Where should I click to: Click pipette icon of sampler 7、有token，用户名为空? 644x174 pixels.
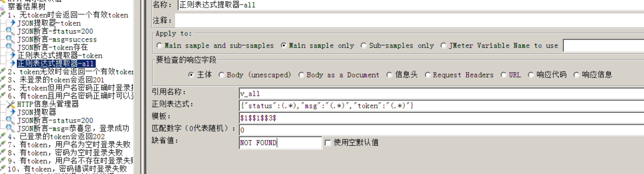3,144
